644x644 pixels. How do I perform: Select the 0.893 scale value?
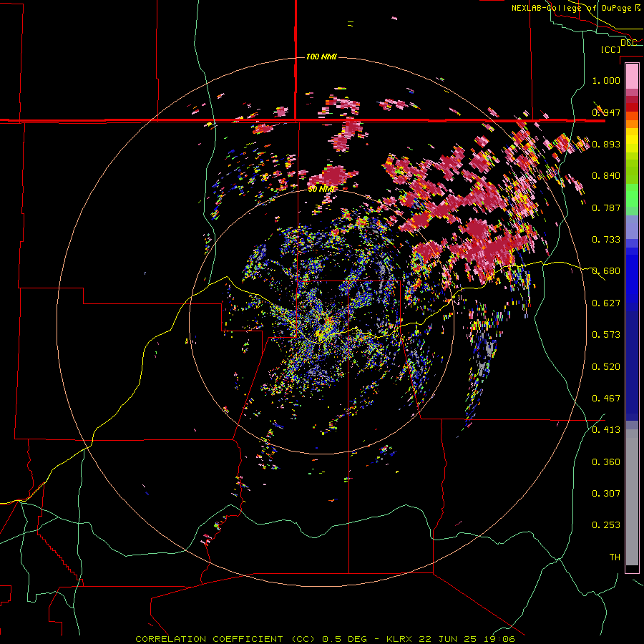coord(606,144)
